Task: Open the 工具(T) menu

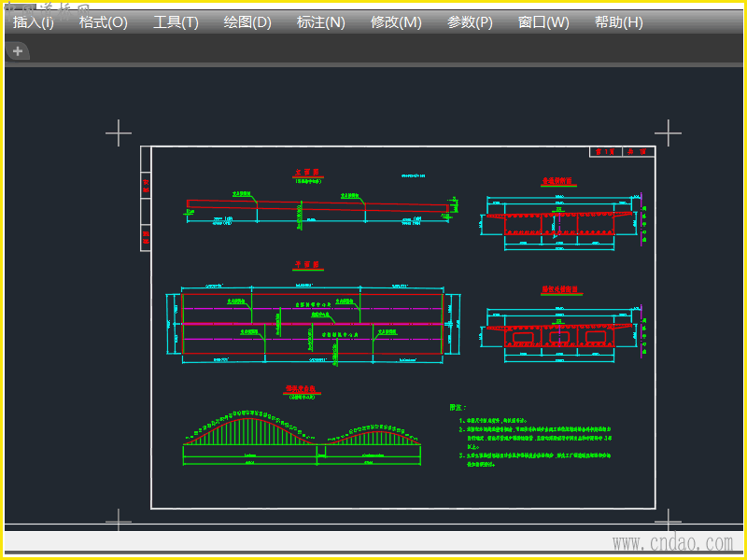Action: [176, 22]
